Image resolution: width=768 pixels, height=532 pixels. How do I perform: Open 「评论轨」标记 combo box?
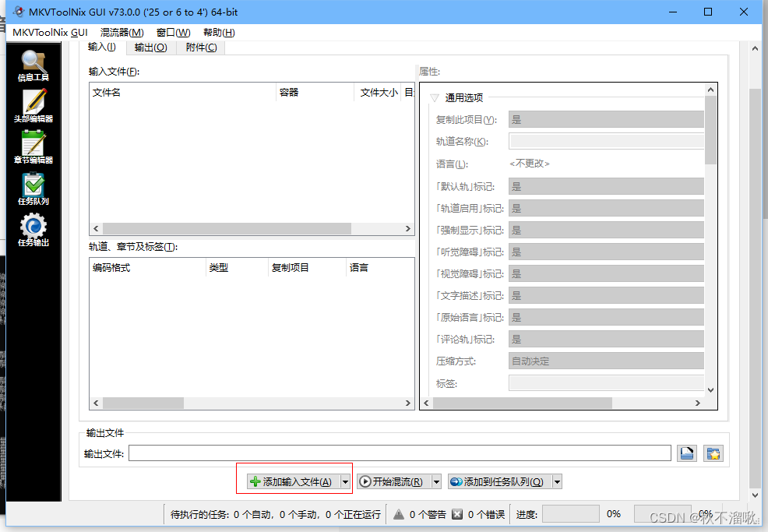click(606, 339)
